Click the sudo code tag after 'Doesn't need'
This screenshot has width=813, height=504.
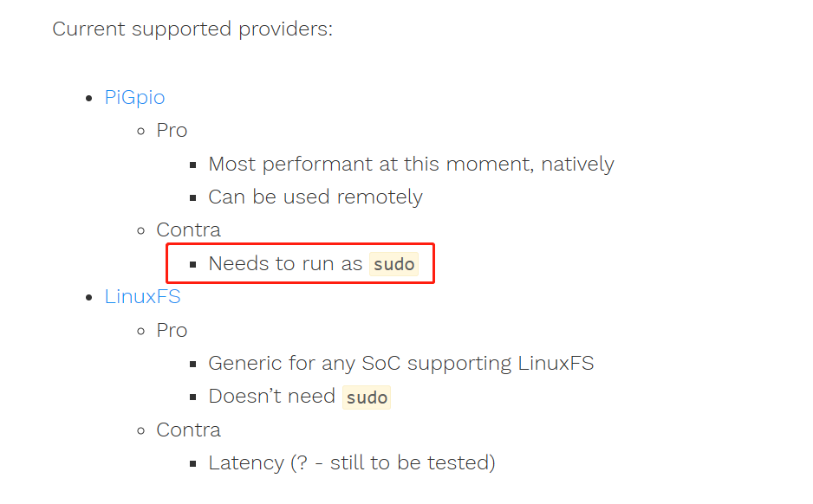pos(367,397)
